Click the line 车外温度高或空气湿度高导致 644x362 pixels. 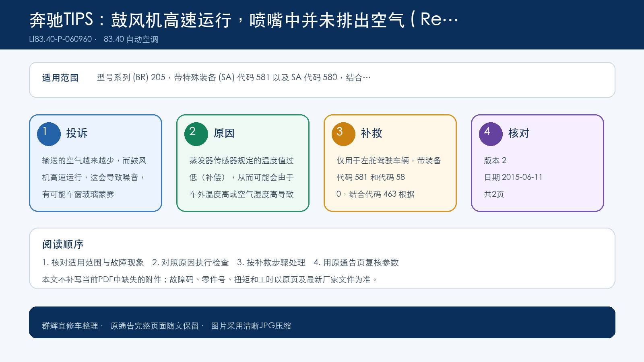click(242, 194)
